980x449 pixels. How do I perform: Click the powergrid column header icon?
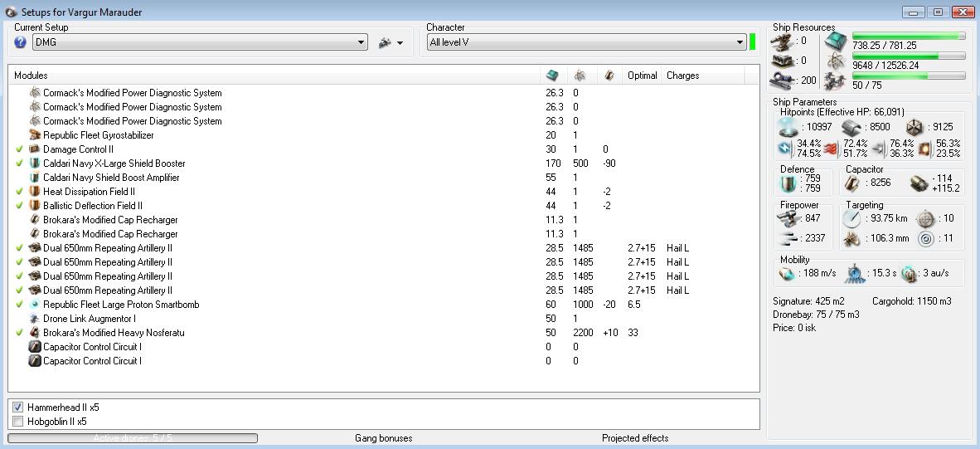(580, 76)
